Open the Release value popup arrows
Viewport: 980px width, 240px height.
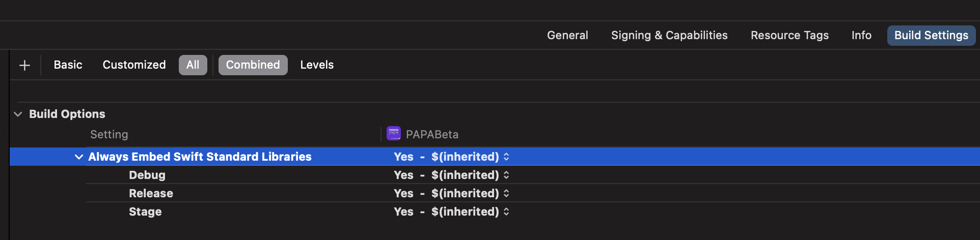[506, 193]
